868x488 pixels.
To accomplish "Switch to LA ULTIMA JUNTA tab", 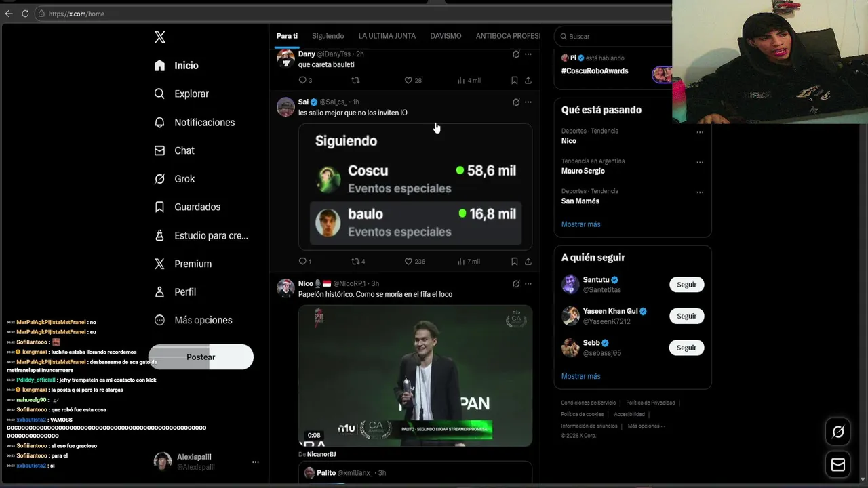I will (387, 36).
